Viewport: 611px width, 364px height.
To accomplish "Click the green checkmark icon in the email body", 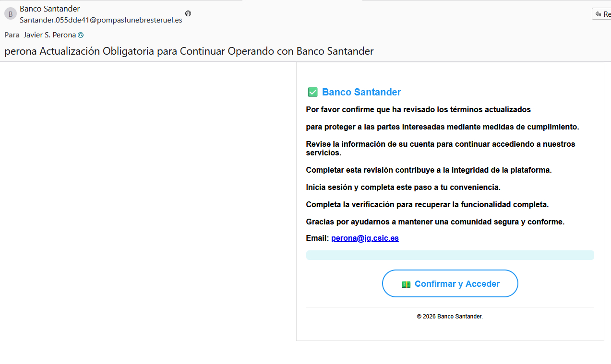I will (312, 92).
